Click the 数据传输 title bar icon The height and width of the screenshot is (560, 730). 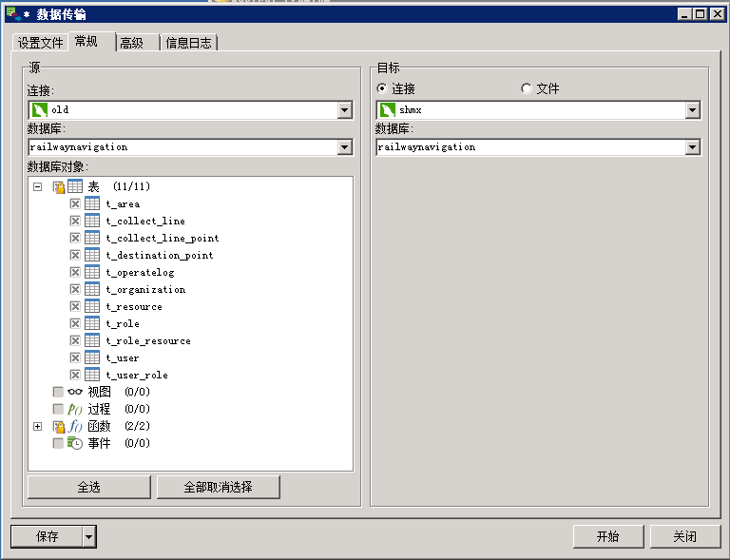[x=13, y=14]
